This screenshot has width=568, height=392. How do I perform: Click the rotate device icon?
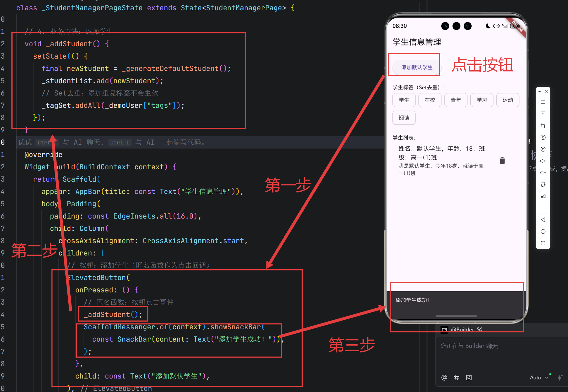[543, 184]
